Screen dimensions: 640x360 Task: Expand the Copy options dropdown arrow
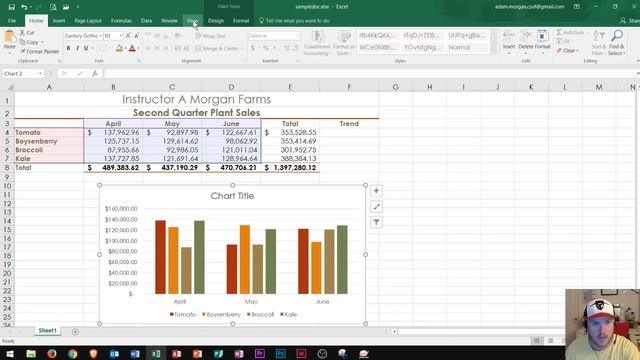[x=42, y=42]
